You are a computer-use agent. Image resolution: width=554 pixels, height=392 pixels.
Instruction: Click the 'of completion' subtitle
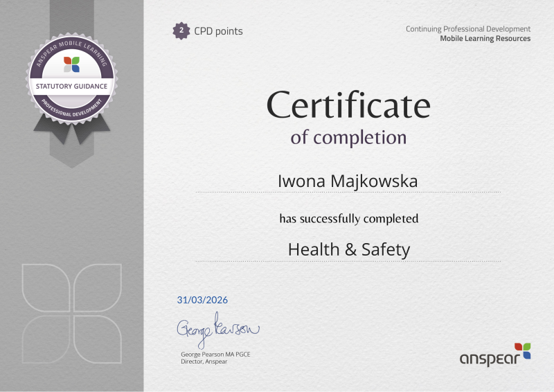[x=348, y=137]
